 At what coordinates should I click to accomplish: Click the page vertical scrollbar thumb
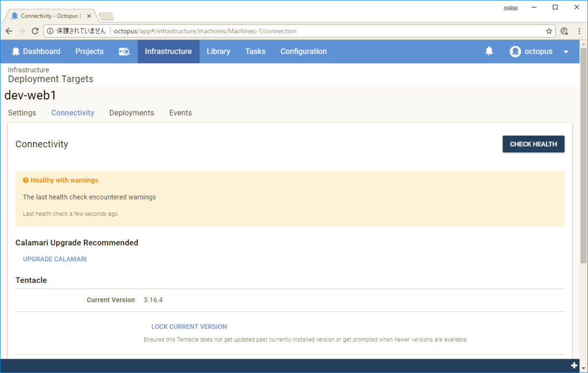(584, 156)
